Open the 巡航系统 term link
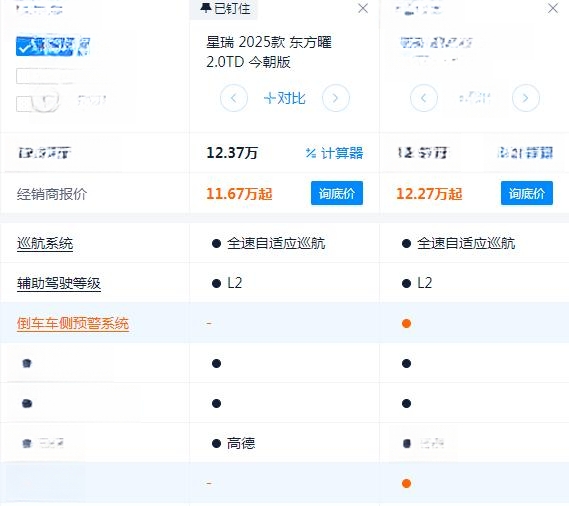 coord(45,244)
